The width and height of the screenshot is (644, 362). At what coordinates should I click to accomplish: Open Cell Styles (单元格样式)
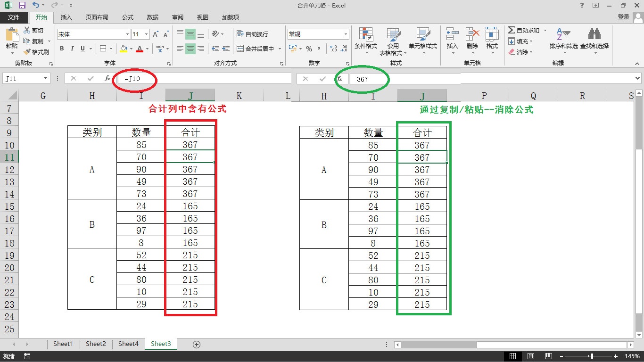(x=423, y=41)
